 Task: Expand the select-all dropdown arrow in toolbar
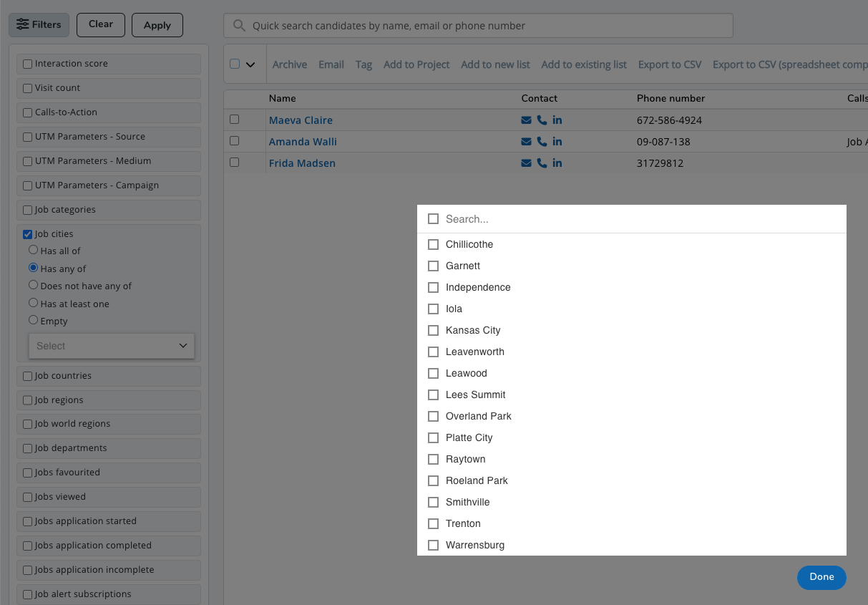pos(250,64)
